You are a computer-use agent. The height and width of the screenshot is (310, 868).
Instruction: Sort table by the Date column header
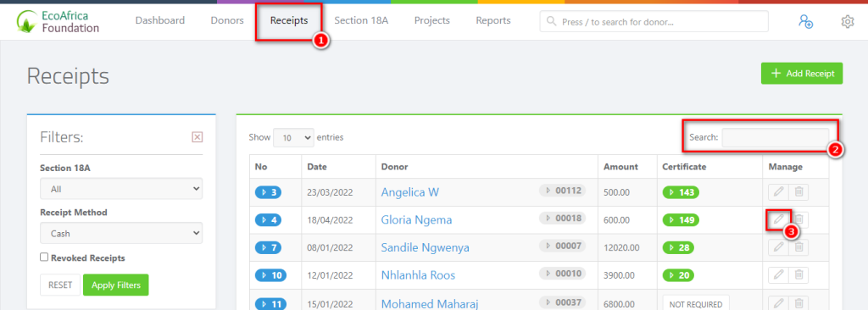click(x=339, y=167)
